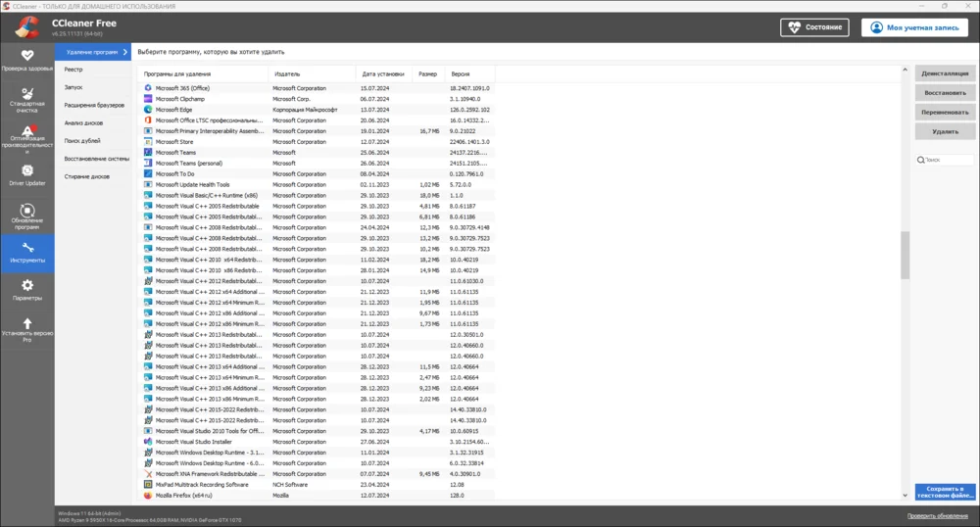Open Моя учетная запись (My account)

(x=914, y=26)
